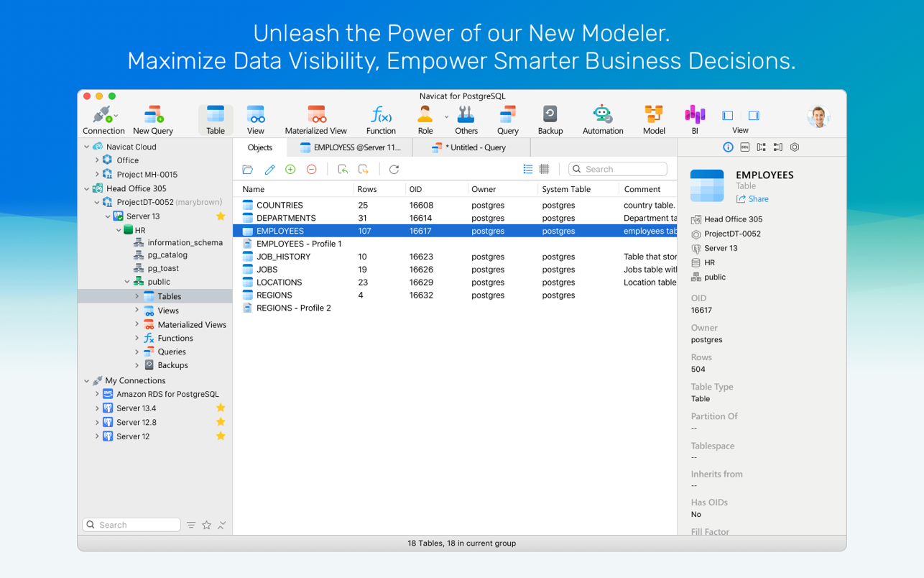Open the Automation toolbar icon
The image size is (924, 578).
tap(603, 120)
